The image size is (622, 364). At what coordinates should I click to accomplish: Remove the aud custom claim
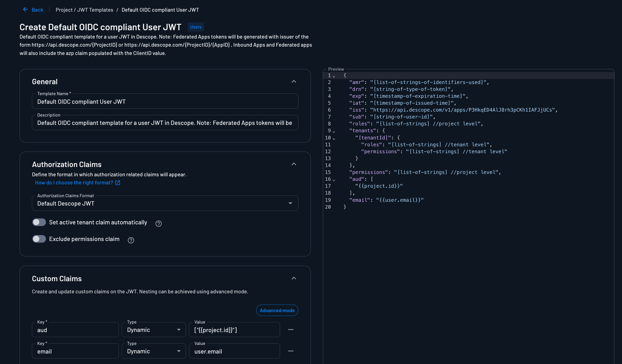pyautogui.click(x=291, y=330)
